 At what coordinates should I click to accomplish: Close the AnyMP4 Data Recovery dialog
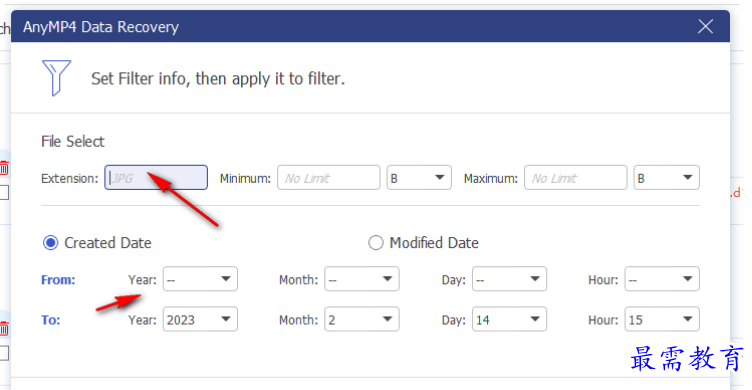705,26
